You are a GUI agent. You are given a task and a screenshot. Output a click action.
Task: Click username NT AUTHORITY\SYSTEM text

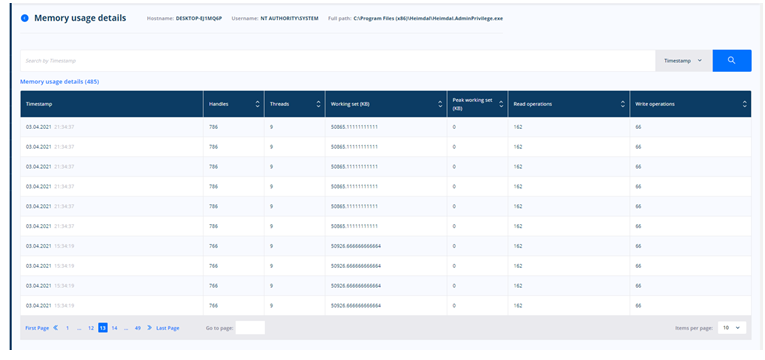click(x=289, y=19)
